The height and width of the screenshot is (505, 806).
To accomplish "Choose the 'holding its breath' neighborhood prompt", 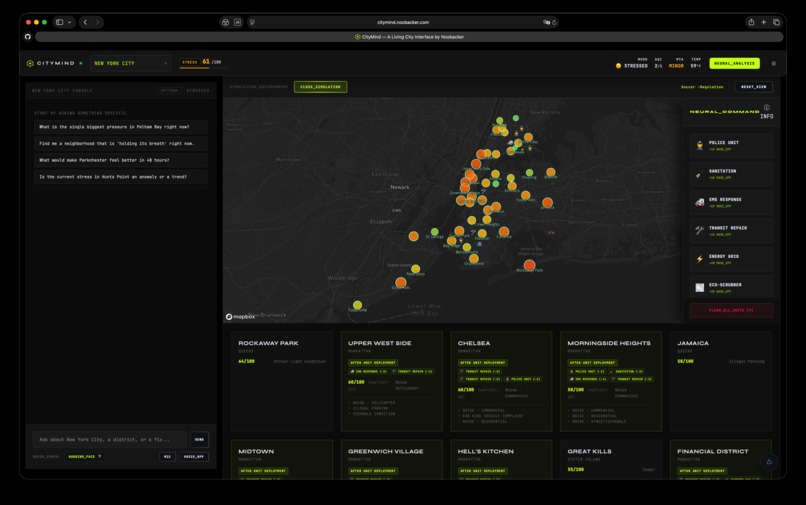I will (121, 143).
